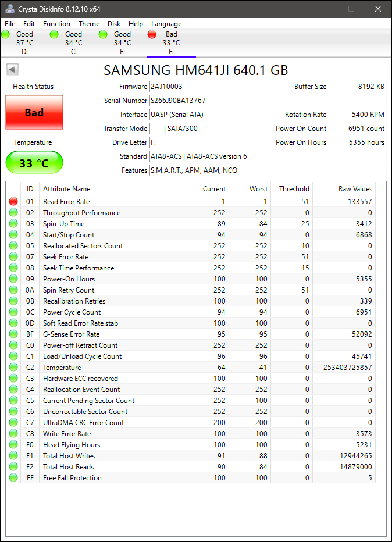The image size is (392, 542).
Task: Switch to disk E: tab
Action: pos(122,43)
